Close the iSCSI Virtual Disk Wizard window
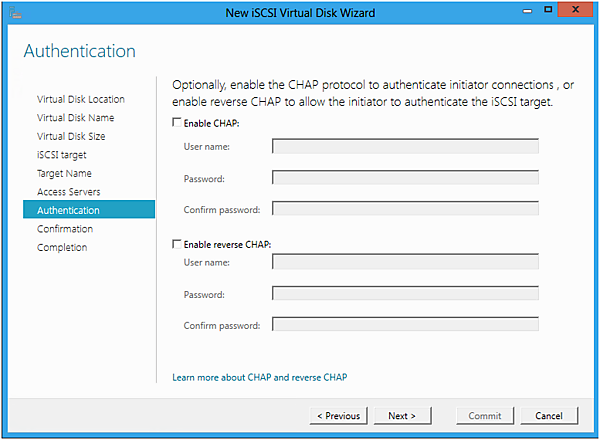The height and width of the screenshot is (440, 600). point(576,10)
